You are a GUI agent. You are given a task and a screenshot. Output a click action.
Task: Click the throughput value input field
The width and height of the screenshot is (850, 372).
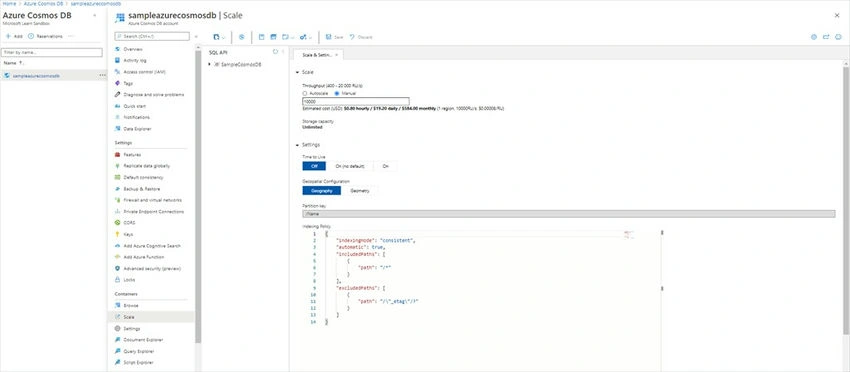click(x=356, y=101)
